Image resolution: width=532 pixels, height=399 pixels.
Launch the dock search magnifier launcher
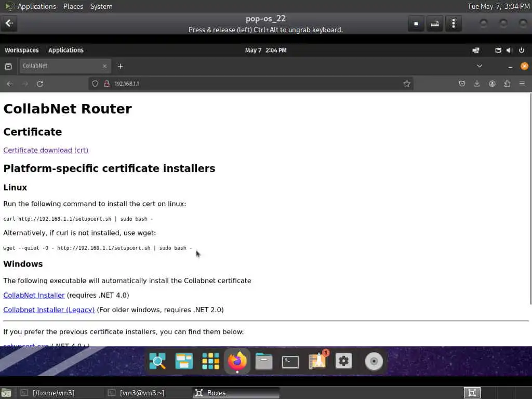(157, 361)
